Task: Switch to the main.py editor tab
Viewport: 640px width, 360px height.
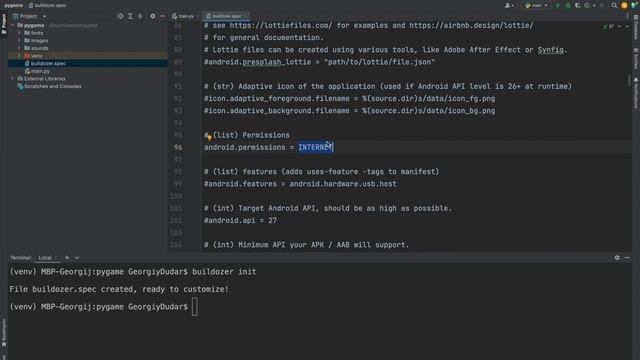Action: pos(183,16)
